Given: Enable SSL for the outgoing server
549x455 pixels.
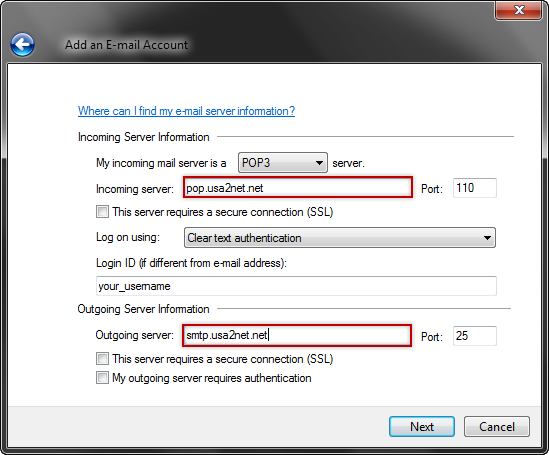Looking at the screenshot, I should tap(102, 359).
